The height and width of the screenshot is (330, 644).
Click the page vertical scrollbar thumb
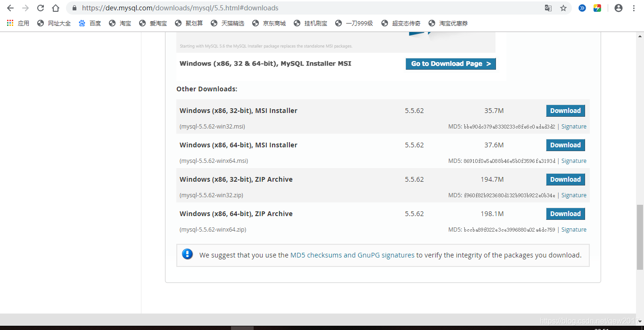[640, 237]
